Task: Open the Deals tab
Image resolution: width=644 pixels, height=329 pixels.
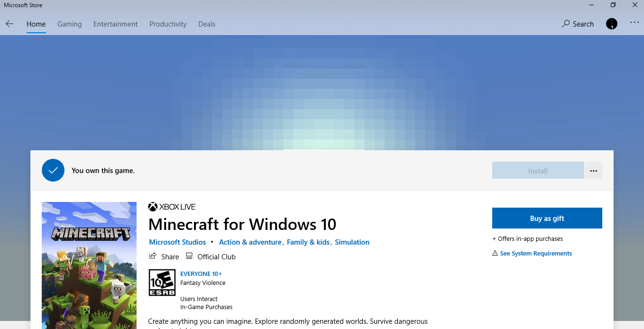Action: tap(207, 24)
